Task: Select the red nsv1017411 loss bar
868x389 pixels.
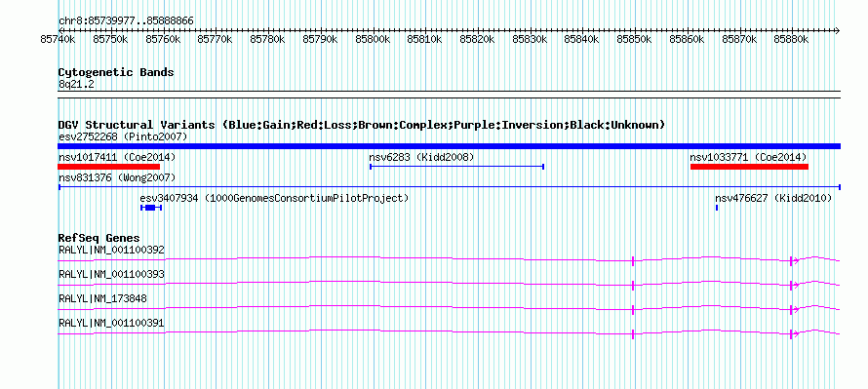Action: 109,167
